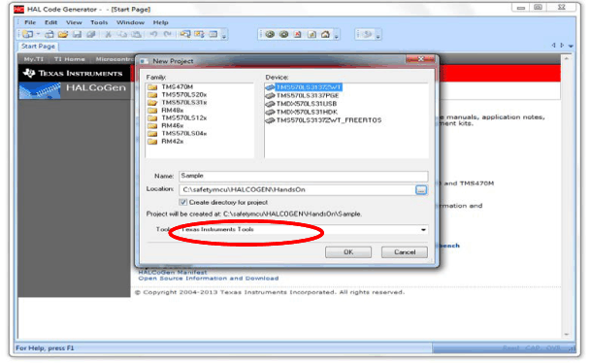Click Cancel in New Project dialog
Screen dimensions: 591x364
tap(405, 252)
